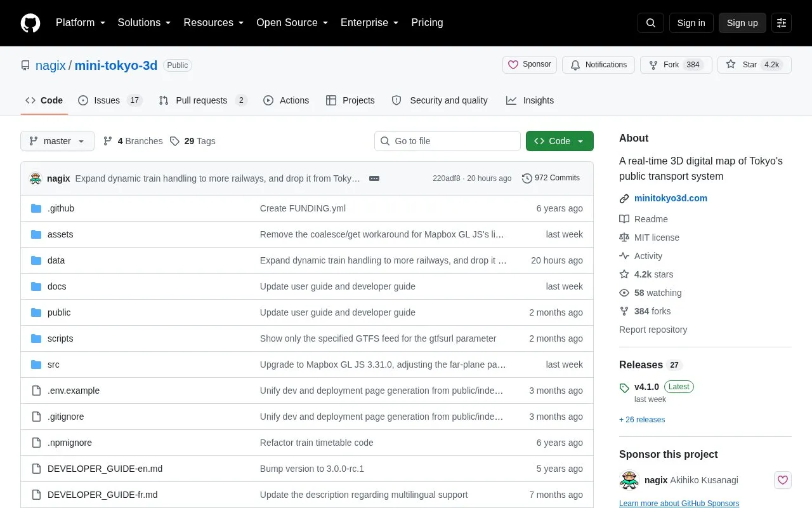View history via the 972 Commits clock icon

(551, 178)
